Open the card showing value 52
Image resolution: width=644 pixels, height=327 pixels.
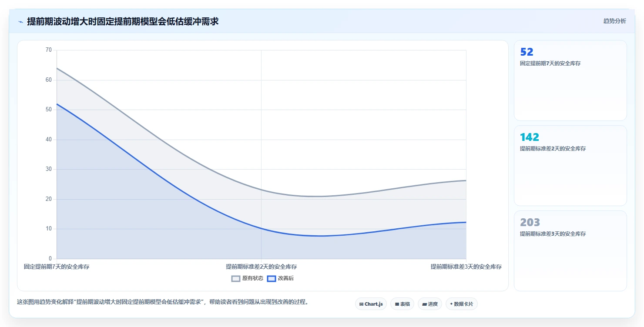click(570, 80)
